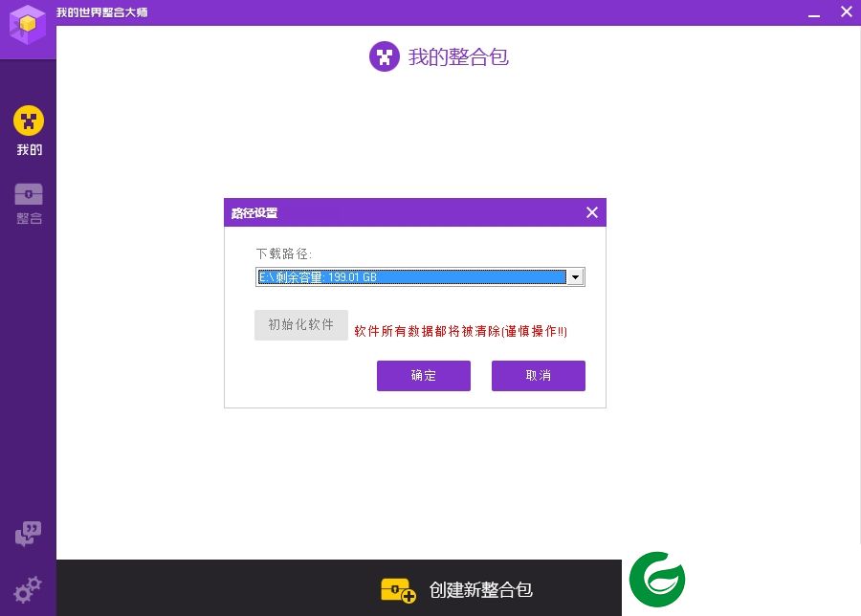Image resolution: width=861 pixels, height=616 pixels.
Task: Click the 初始化软件 button
Action: [301, 325]
